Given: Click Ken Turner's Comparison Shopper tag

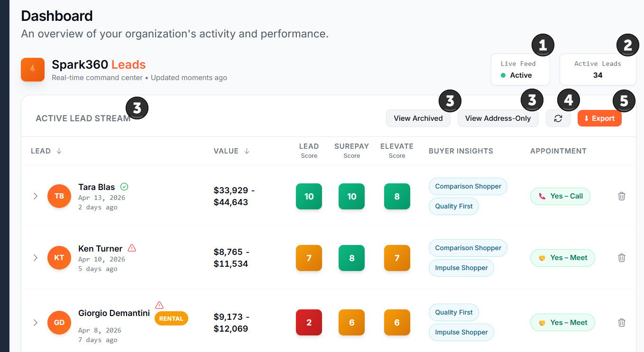Looking at the screenshot, I should click(x=468, y=248).
